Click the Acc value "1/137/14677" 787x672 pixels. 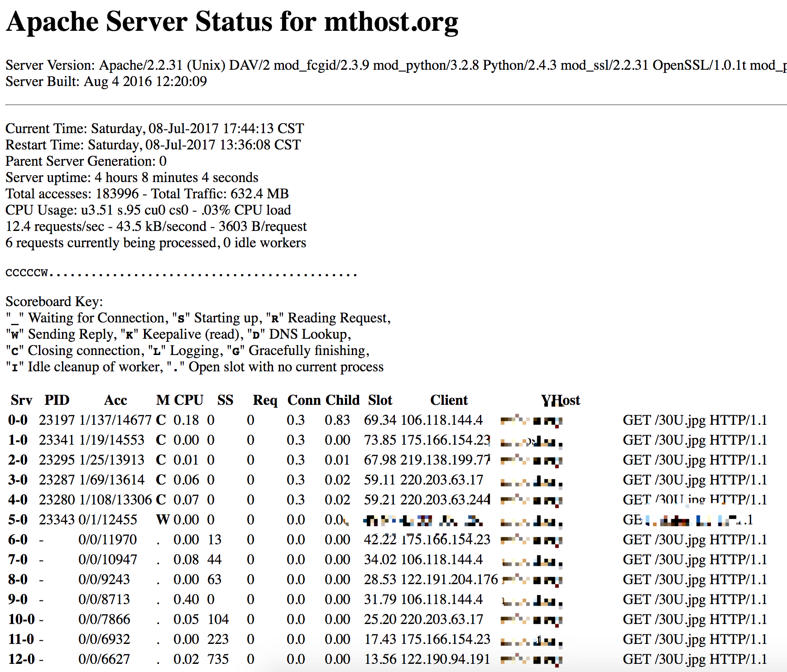pos(115,420)
